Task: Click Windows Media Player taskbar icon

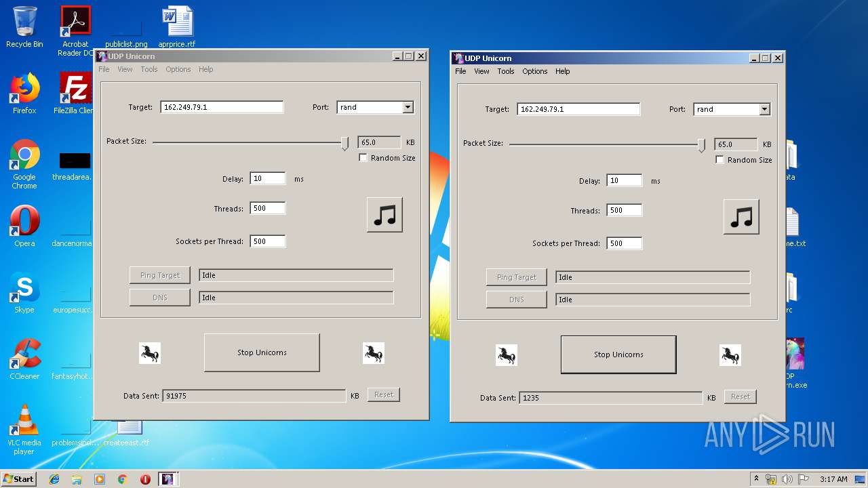Action: (100, 479)
